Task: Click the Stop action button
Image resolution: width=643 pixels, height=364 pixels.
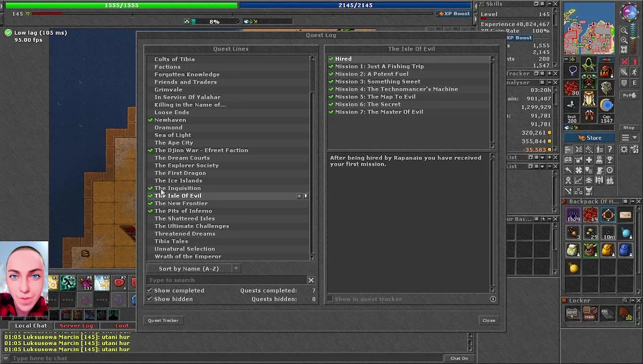Action: tap(629, 128)
